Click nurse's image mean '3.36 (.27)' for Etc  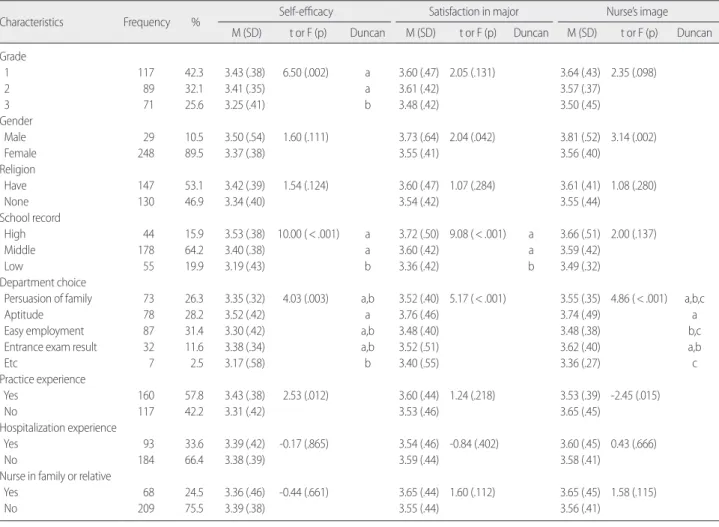coord(580,363)
